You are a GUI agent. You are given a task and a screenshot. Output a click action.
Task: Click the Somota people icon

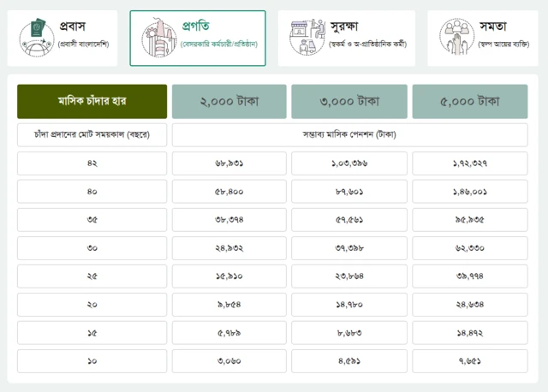[457, 39]
